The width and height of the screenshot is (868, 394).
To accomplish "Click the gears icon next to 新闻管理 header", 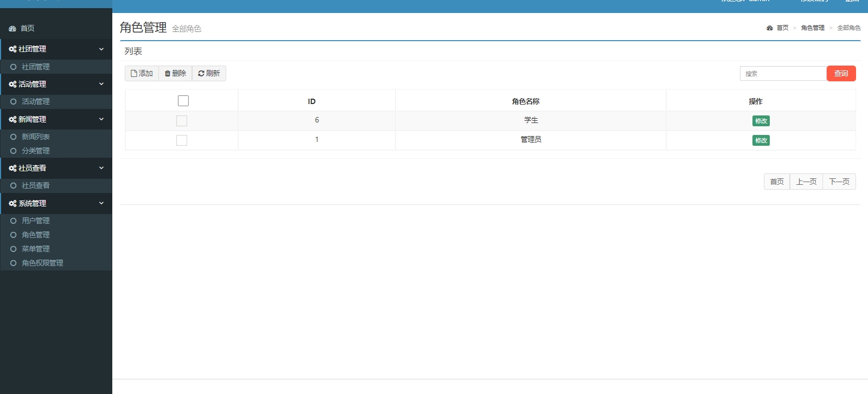I will tap(12, 119).
